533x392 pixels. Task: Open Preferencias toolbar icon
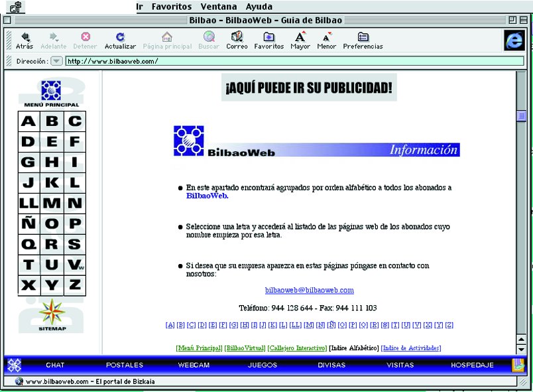[x=363, y=36]
